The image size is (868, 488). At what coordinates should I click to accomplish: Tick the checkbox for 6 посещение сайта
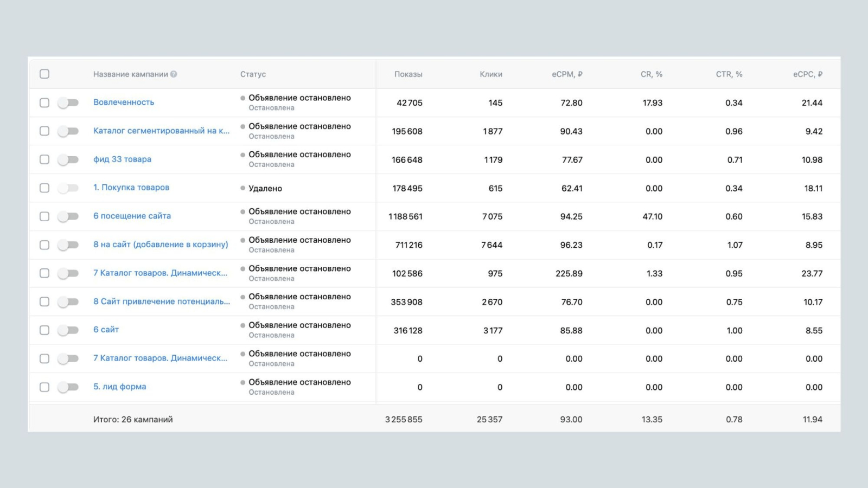(x=44, y=216)
